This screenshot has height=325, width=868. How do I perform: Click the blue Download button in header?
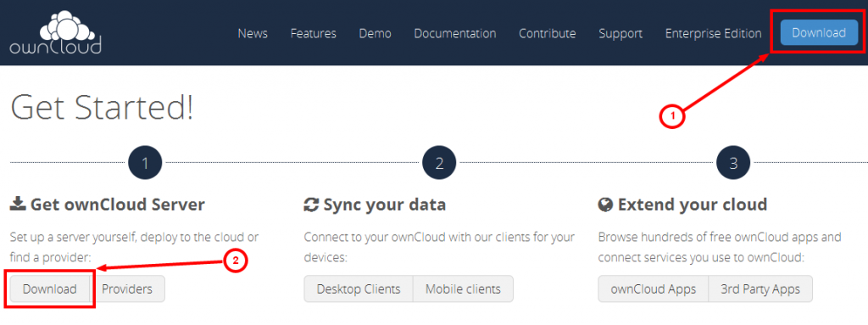(x=819, y=33)
